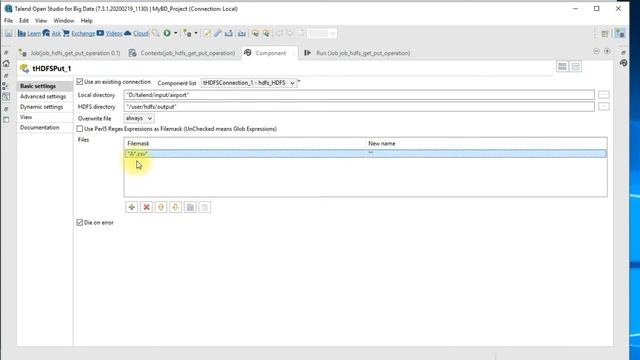The height and width of the screenshot is (360, 640).
Task: Click the second yellow-green icon in toolbar
Action: pyautogui.click(x=266, y=33)
